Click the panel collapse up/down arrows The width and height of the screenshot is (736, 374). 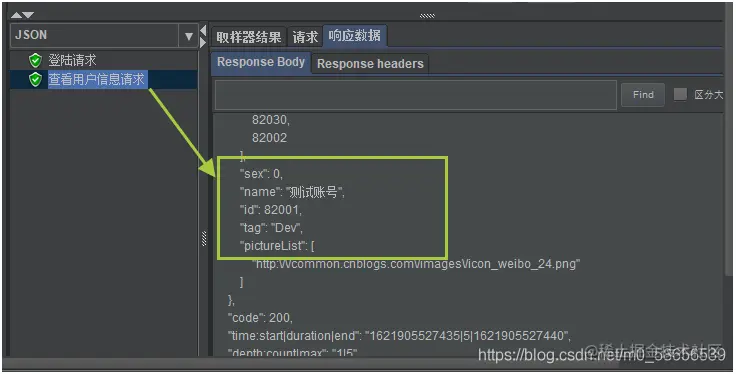point(22,15)
